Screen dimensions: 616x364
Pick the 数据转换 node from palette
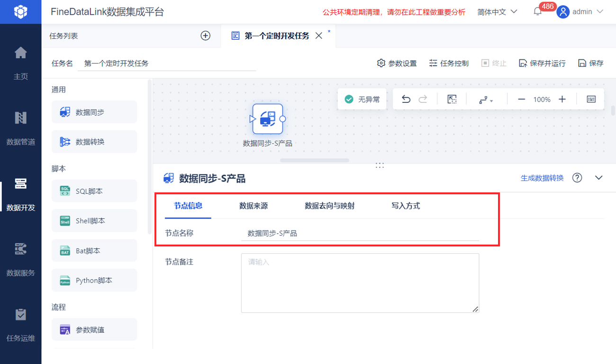pyautogui.click(x=94, y=142)
